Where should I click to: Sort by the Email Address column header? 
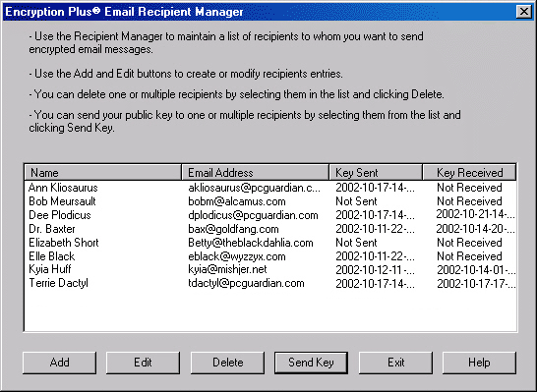coord(255,172)
